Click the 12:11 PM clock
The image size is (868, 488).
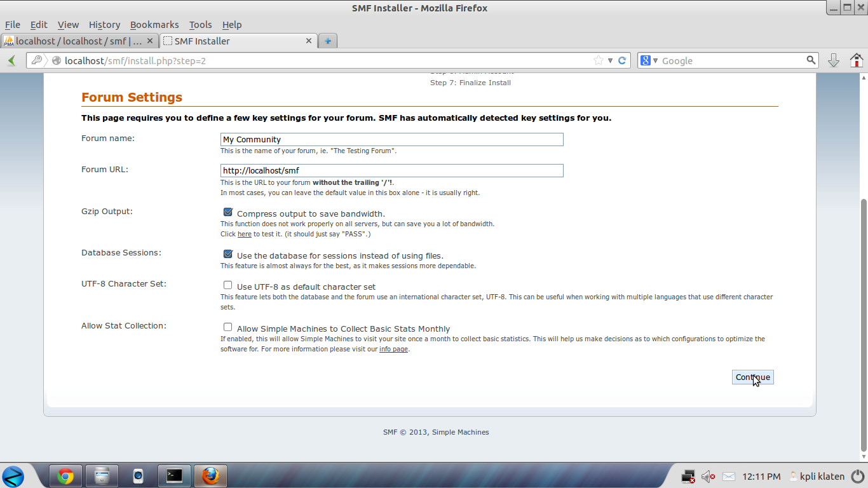pyautogui.click(x=761, y=476)
